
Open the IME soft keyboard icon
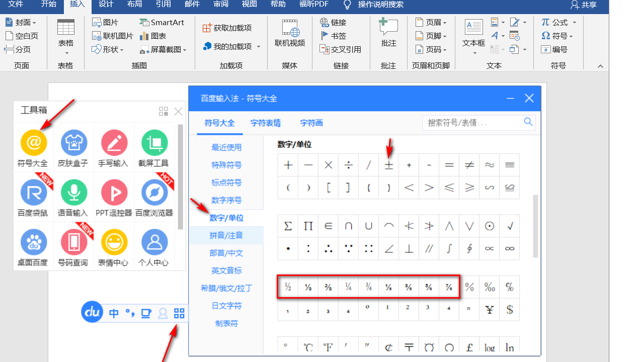click(x=146, y=314)
